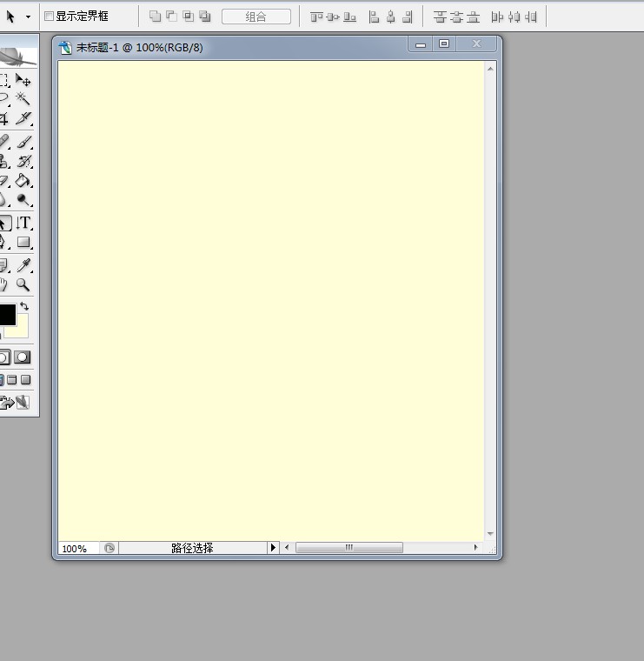
Task: Click Jump to ImageReady icon
Action: click(14, 403)
